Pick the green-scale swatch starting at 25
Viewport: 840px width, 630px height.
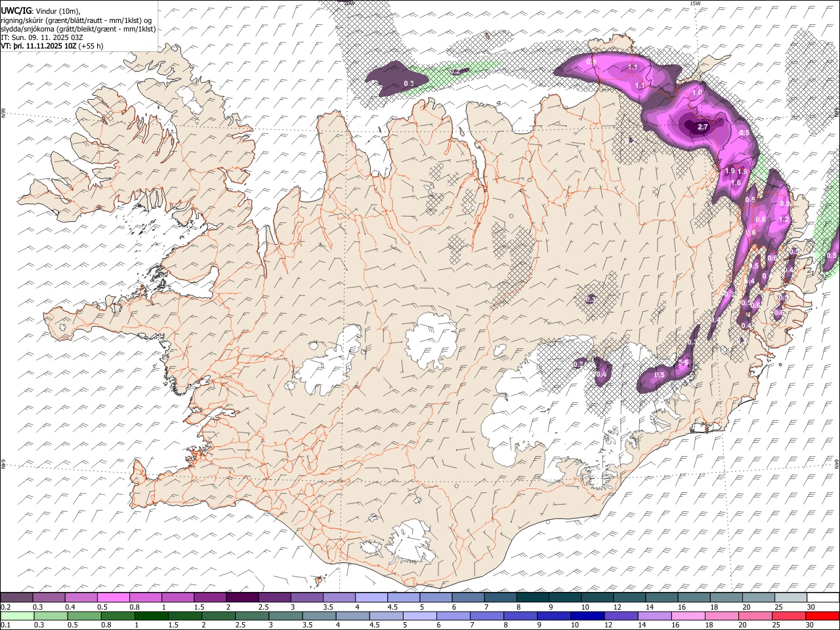coord(788,616)
